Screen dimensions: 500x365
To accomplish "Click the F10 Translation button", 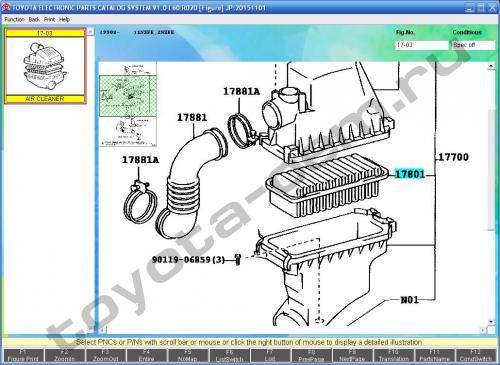I will [393, 355].
